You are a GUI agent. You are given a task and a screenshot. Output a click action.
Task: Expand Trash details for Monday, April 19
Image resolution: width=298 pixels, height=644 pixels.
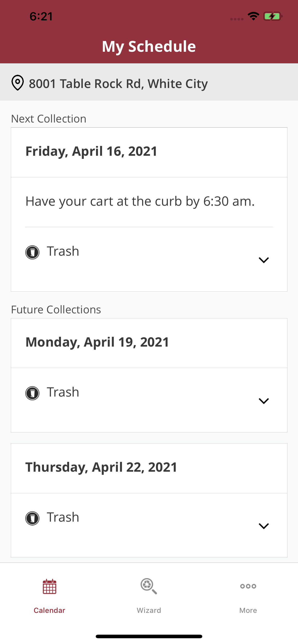coord(264,401)
